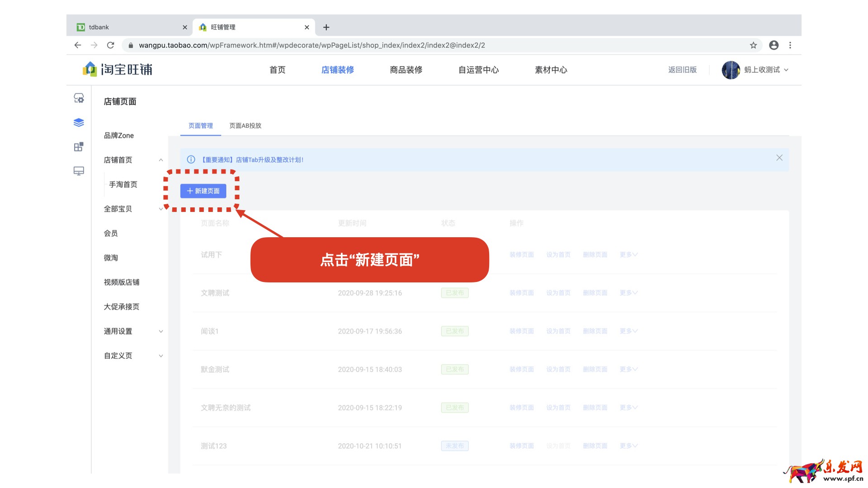This screenshot has height=488, width=868.
Task: Go to 商品装修 in top navigation
Action: click(406, 70)
